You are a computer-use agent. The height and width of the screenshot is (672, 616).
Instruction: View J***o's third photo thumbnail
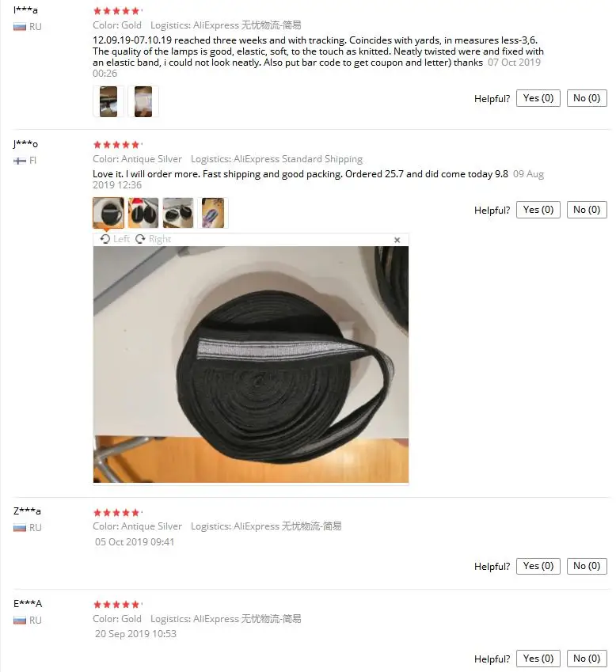click(x=178, y=213)
